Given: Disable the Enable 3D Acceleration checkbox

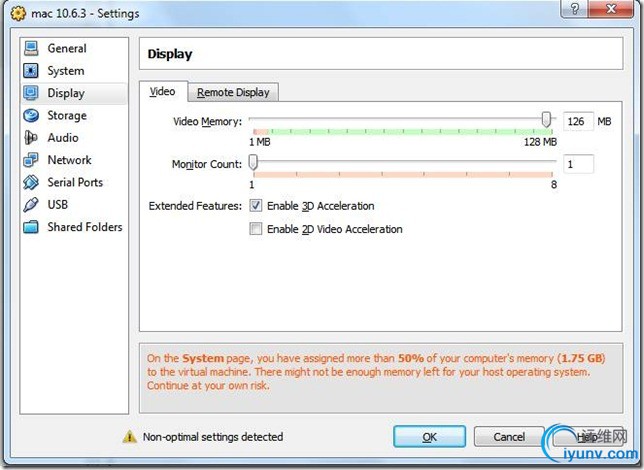Looking at the screenshot, I should pos(255,205).
